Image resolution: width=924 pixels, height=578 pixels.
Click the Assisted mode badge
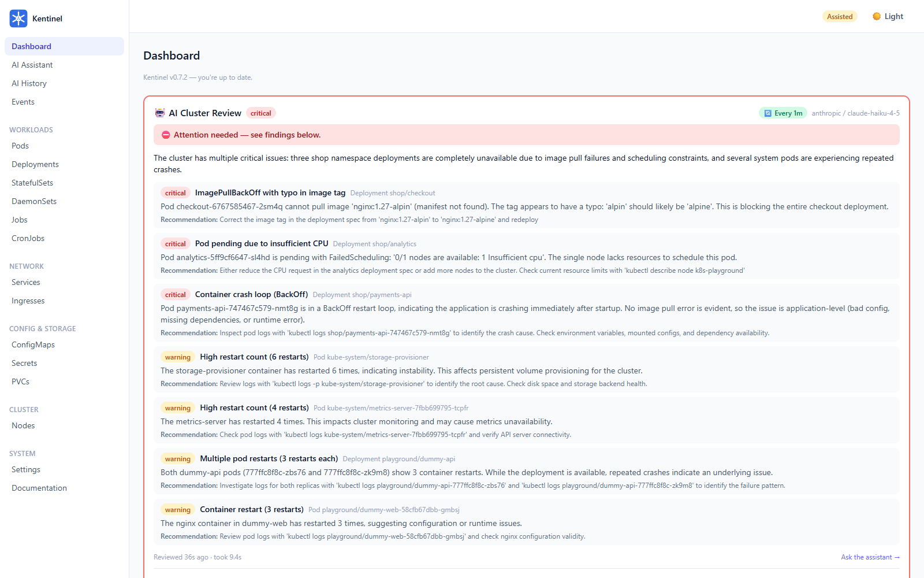840,16
